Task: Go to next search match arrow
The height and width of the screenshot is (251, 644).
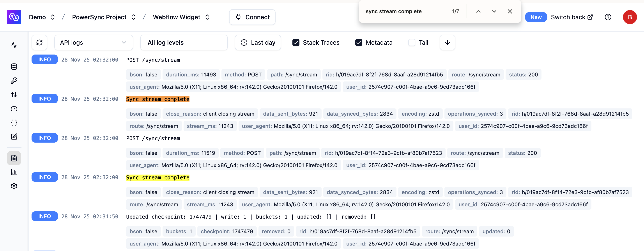Action: coord(494,11)
